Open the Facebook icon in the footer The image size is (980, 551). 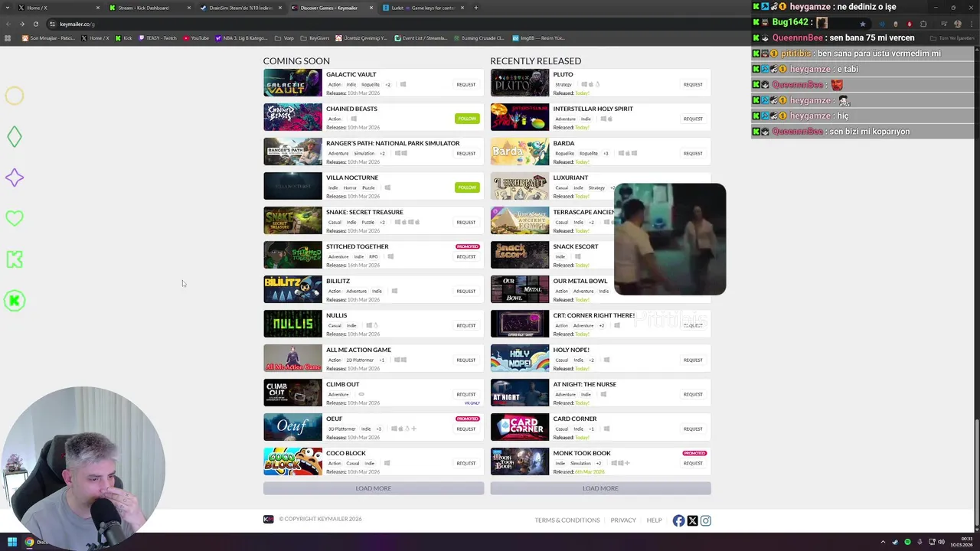point(678,520)
